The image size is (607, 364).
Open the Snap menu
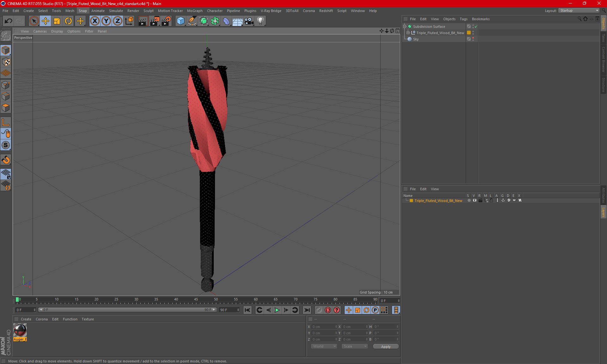tap(83, 11)
